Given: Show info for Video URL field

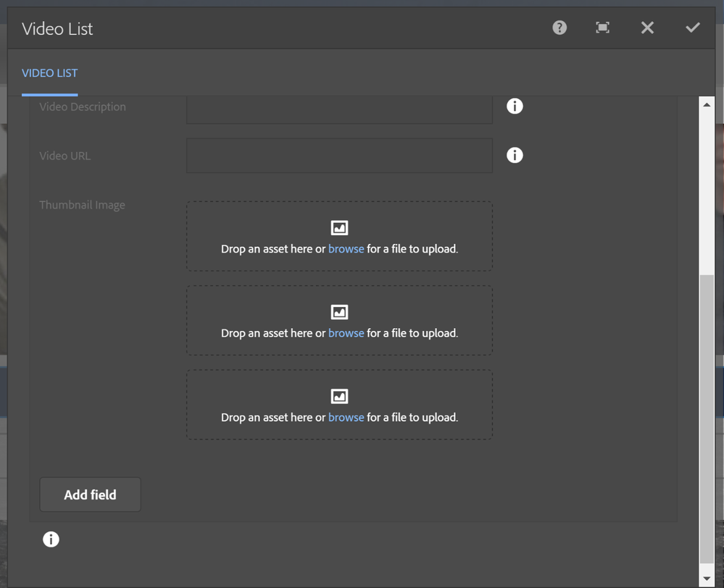Looking at the screenshot, I should pos(515,156).
